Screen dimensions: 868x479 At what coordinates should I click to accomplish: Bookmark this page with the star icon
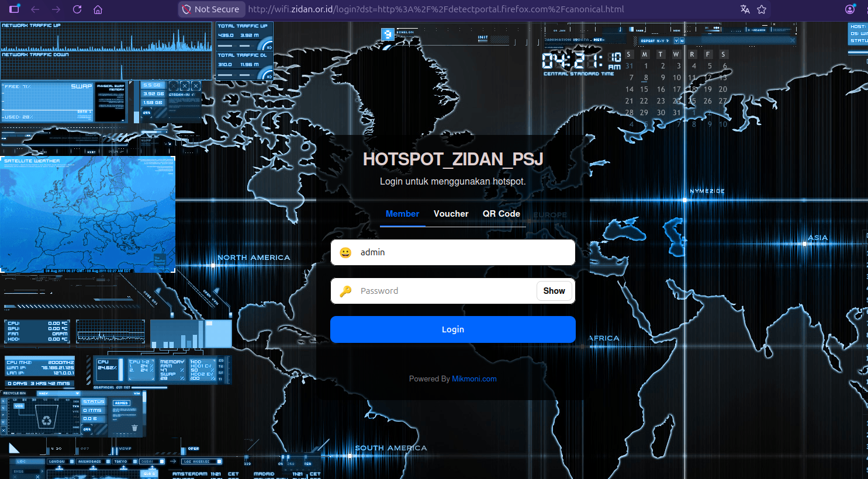(x=762, y=9)
